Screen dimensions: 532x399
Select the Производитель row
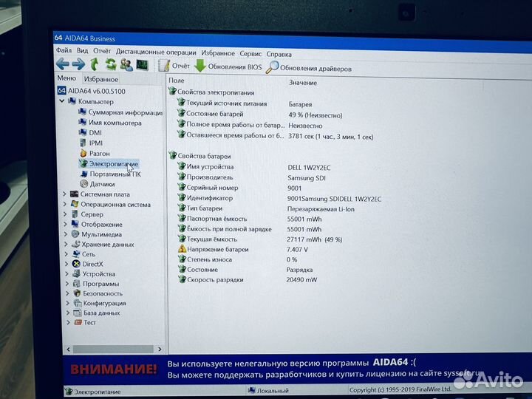tap(251, 177)
